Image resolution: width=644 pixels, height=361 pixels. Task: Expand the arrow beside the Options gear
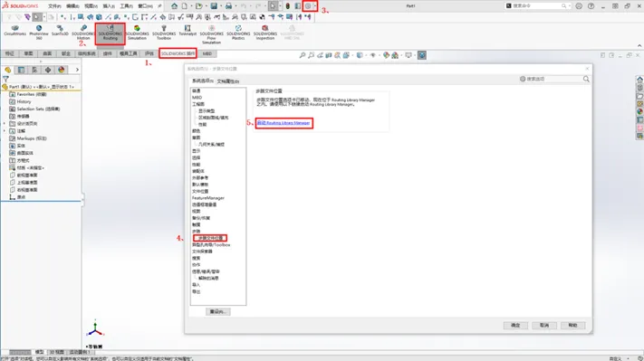[315, 6]
